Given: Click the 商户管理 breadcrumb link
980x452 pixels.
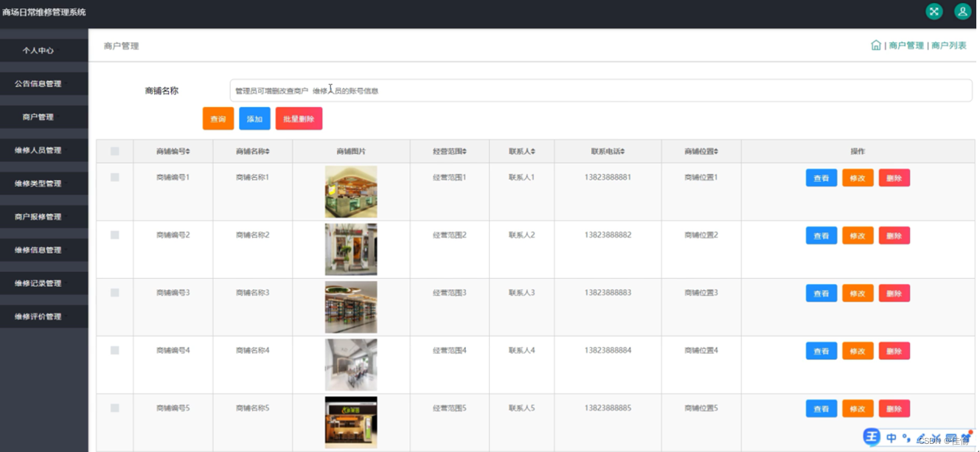Looking at the screenshot, I should coord(906,46).
